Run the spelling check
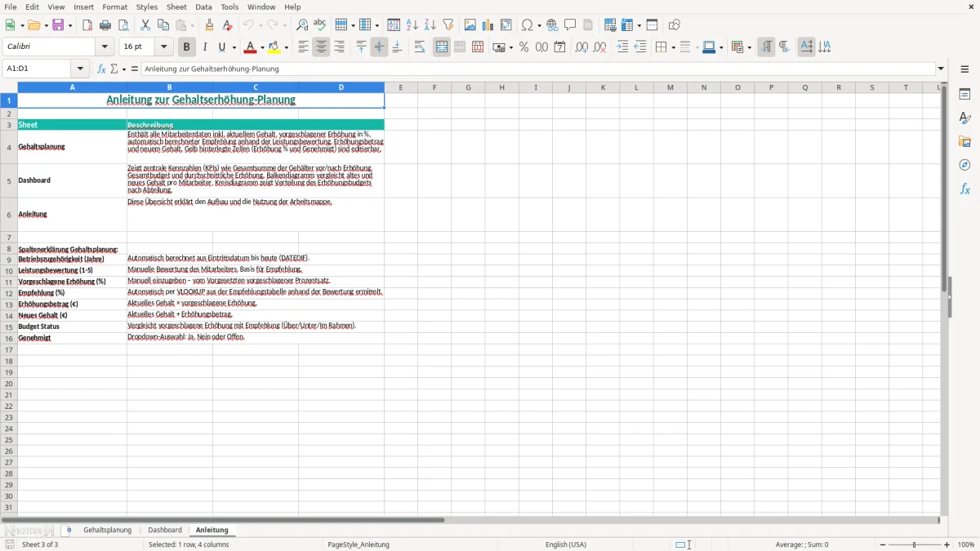This screenshot has width=980, height=551. [x=320, y=25]
